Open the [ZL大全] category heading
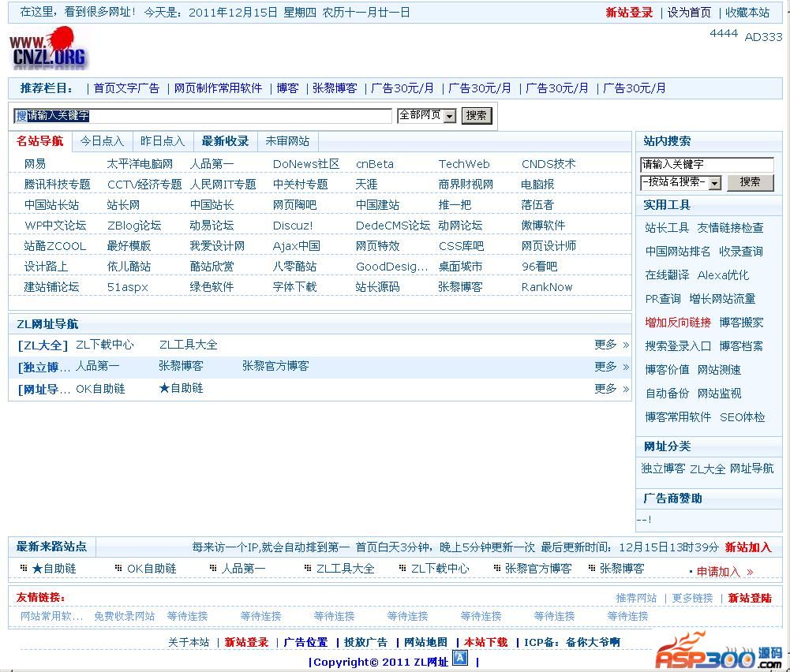The height and width of the screenshot is (672, 790). point(43,345)
